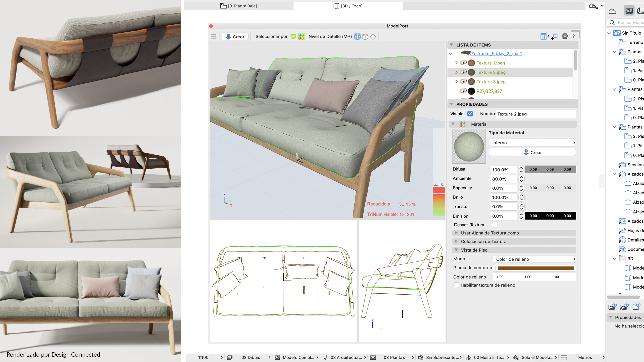Screen dimensions: 644x362
Task: Open the Zeitraum_Friday_2_mat1 link
Action: [x=496, y=53]
